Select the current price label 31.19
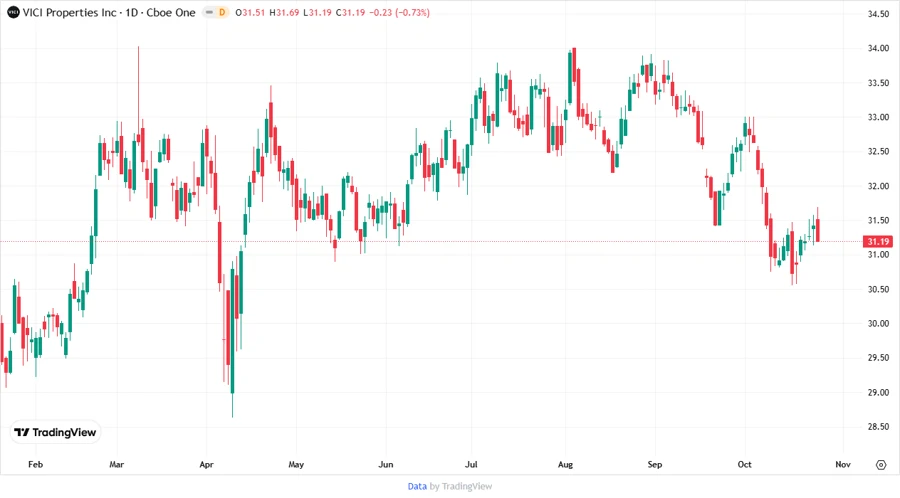The width and height of the screenshot is (900, 498). [878, 242]
